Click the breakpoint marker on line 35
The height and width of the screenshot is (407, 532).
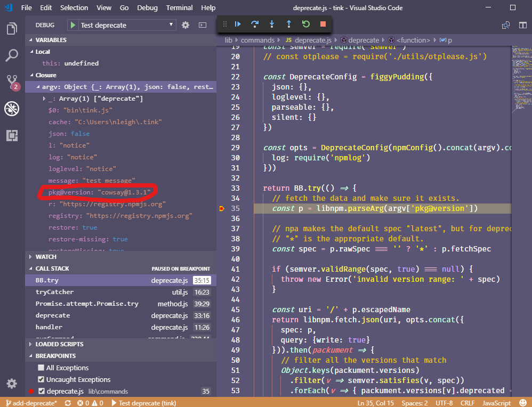point(222,209)
